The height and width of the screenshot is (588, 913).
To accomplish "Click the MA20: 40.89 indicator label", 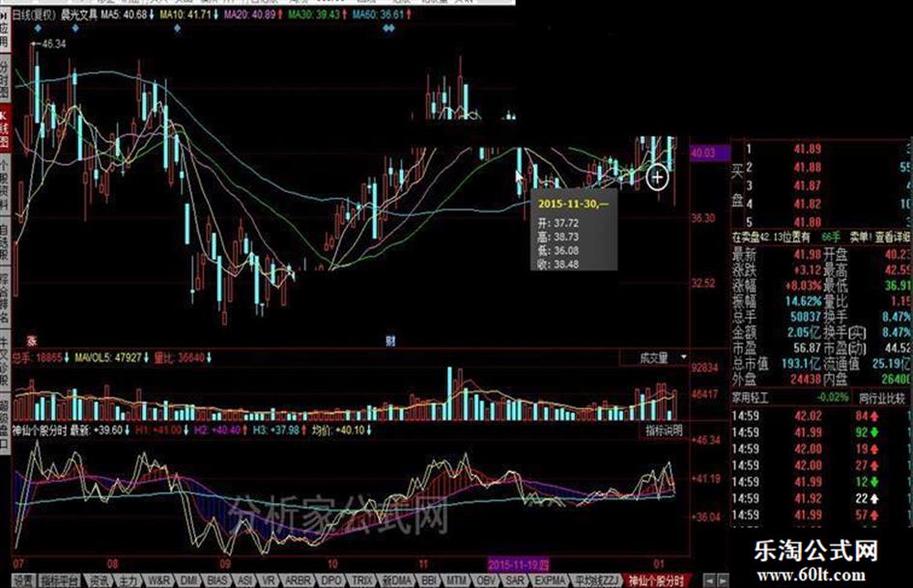I will pyautogui.click(x=253, y=14).
